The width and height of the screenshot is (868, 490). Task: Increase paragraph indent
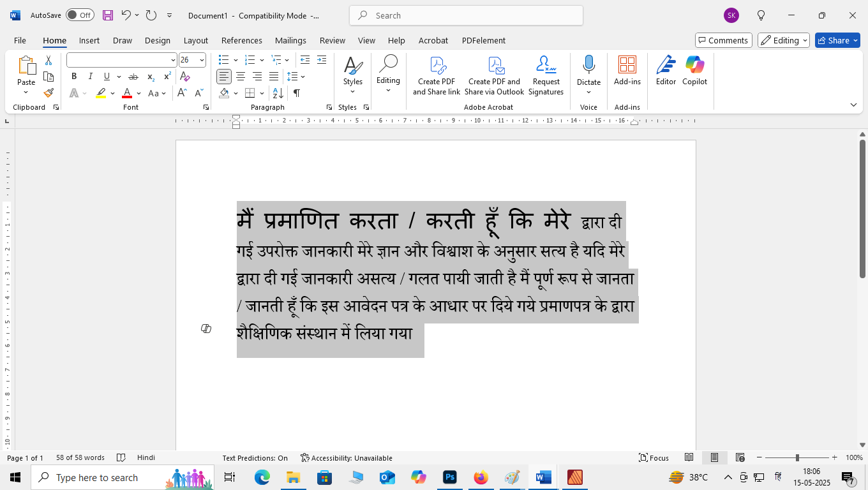(323, 60)
